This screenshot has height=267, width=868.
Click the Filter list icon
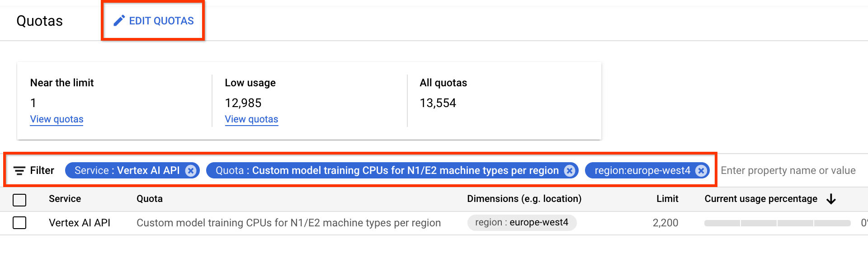(x=19, y=171)
